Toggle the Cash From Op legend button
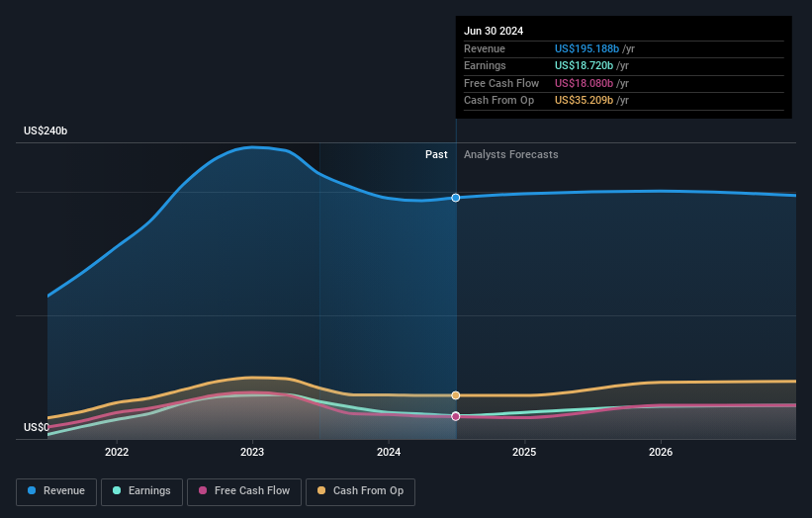 pos(360,491)
